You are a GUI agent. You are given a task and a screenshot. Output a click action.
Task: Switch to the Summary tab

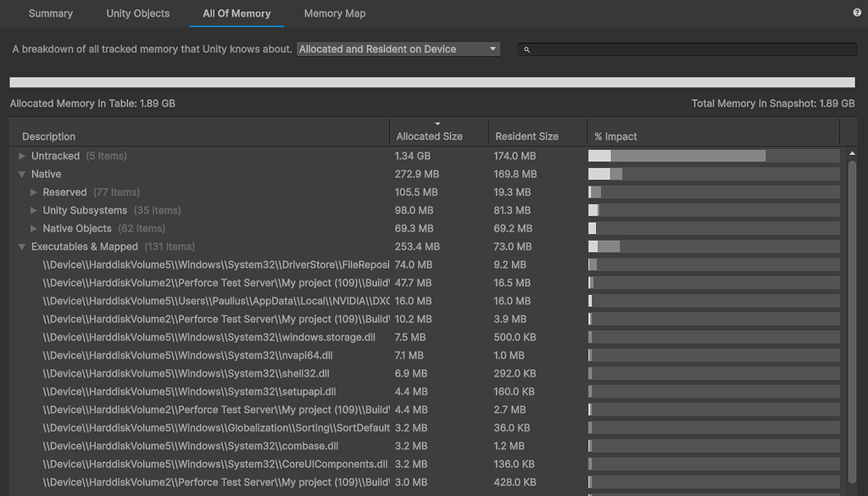click(x=50, y=13)
